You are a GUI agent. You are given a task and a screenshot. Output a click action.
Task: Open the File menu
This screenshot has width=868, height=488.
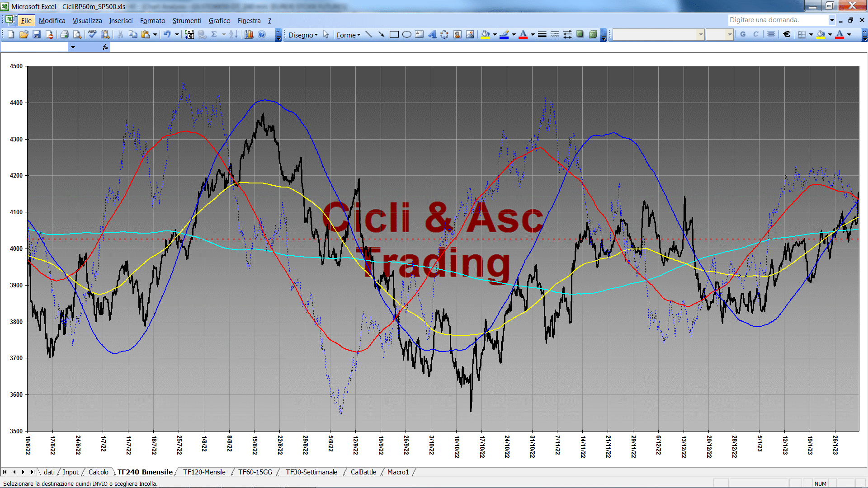(26, 20)
